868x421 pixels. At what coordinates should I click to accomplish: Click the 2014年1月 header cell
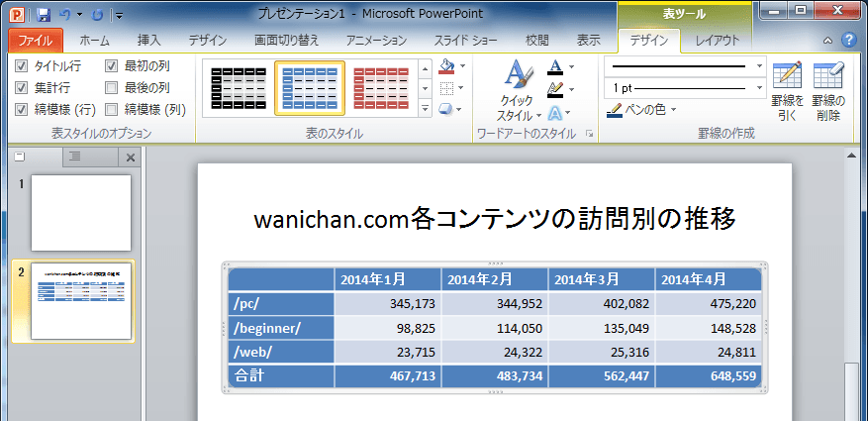(388, 279)
